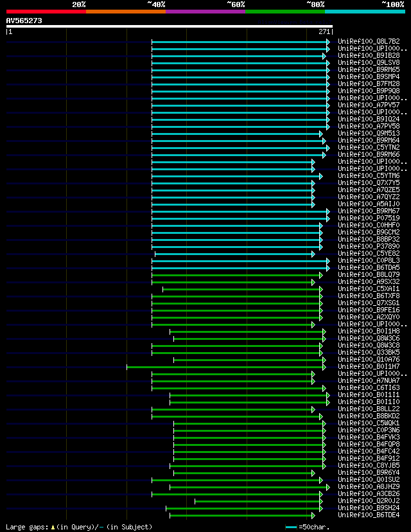The width and height of the screenshot is (411, 532).
Task: Select the UniRef100_A7NUA7 label
Action: 369,381
